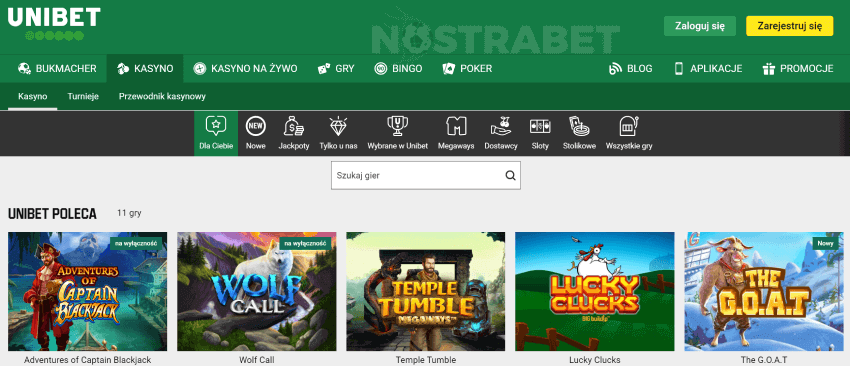
Task: Open the Lucky Clucks game thumbnail
Action: (x=595, y=292)
